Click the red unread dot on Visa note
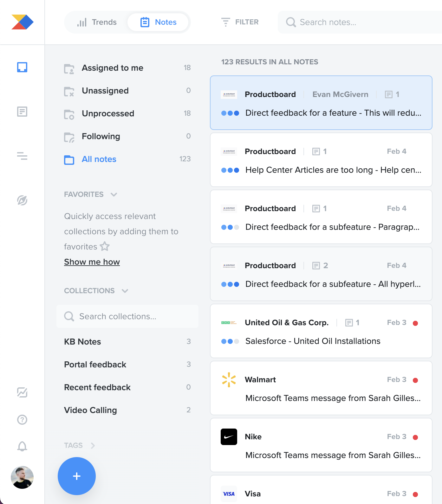 (415, 494)
